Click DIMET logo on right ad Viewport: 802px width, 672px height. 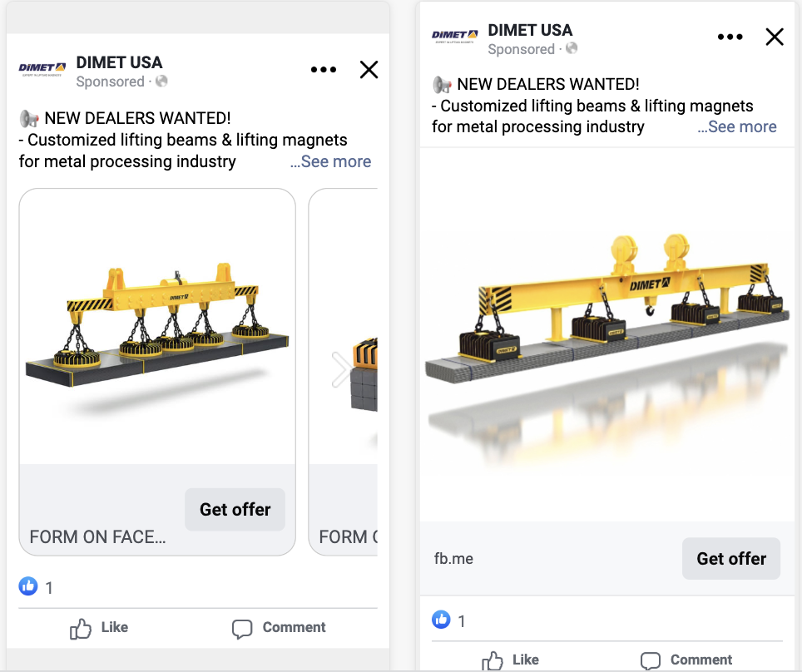(455, 36)
